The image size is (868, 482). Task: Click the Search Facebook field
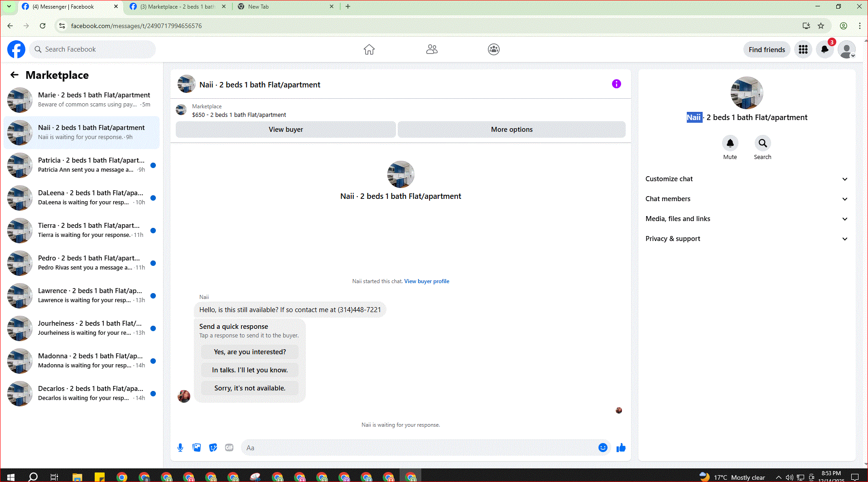(93, 49)
